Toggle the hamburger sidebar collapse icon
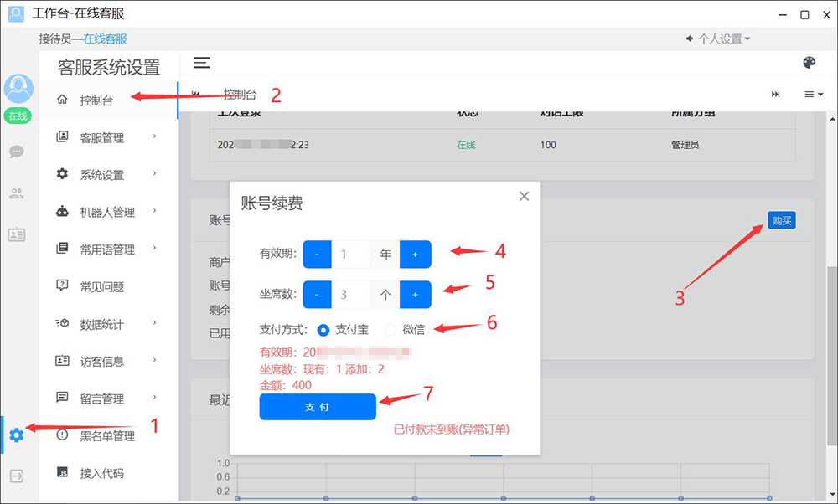The height and width of the screenshot is (504, 838). click(202, 63)
